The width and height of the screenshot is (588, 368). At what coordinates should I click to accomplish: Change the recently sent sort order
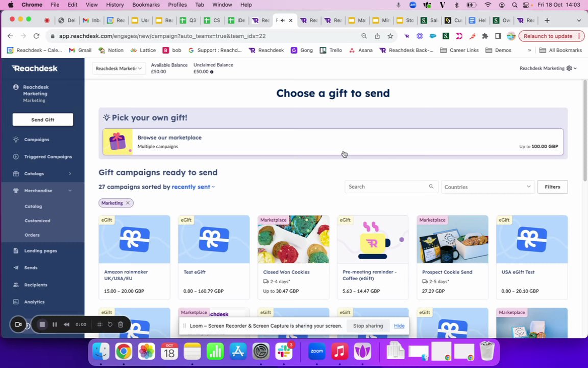pyautogui.click(x=193, y=187)
